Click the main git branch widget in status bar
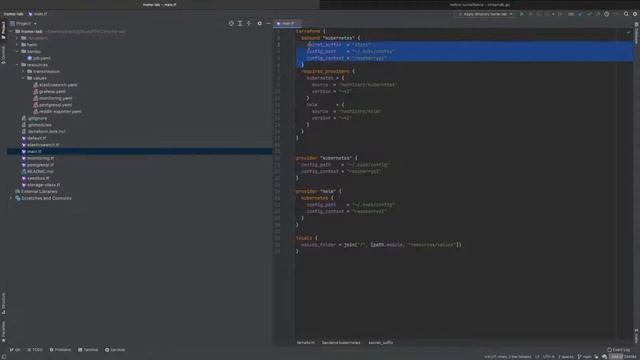Screen dimensions: 640x360 coord(584,357)
